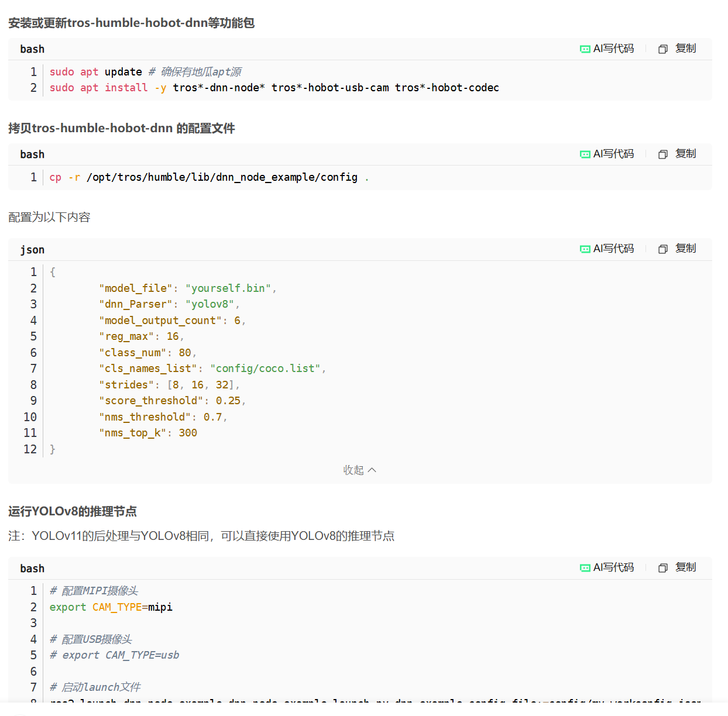Click the AI写代码 icon on the CAM_TYPE bash block

point(607,567)
